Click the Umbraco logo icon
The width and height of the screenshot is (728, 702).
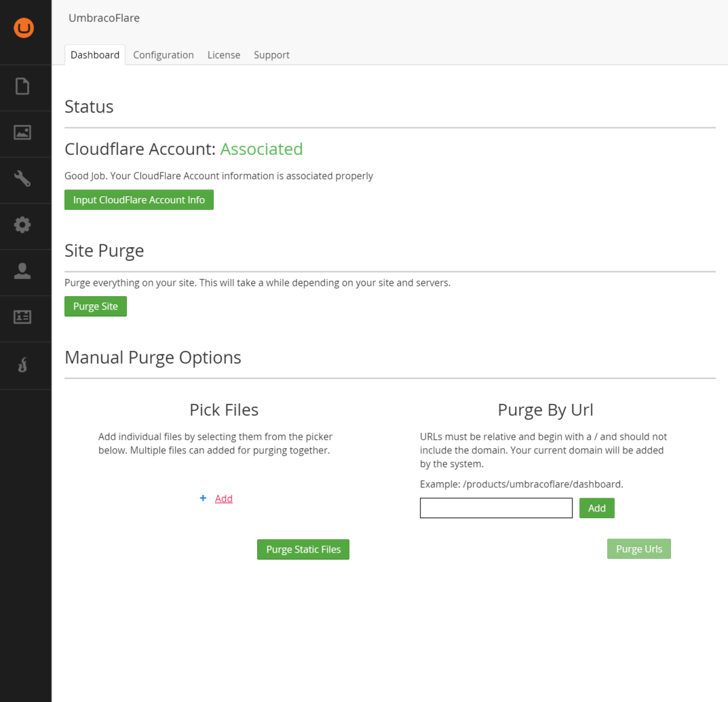coord(24,28)
